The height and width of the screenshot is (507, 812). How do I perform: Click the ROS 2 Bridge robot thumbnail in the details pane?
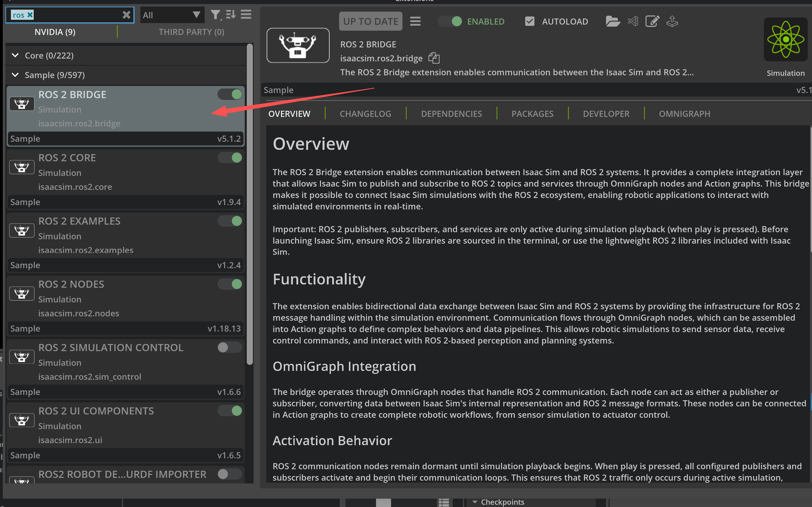298,45
